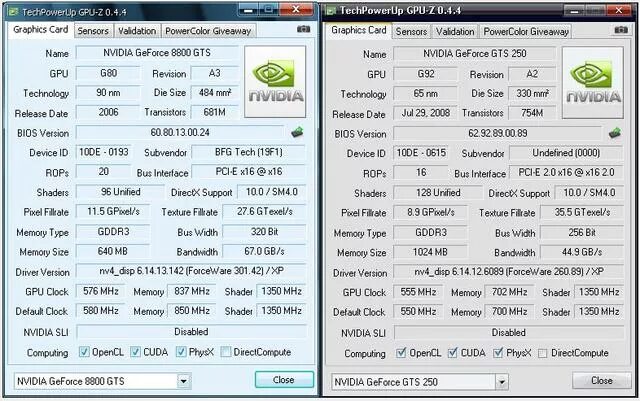Screen dimensions: 640x401
Task: Minimize the left GPU-Z window
Action: (x=249, y=9)
